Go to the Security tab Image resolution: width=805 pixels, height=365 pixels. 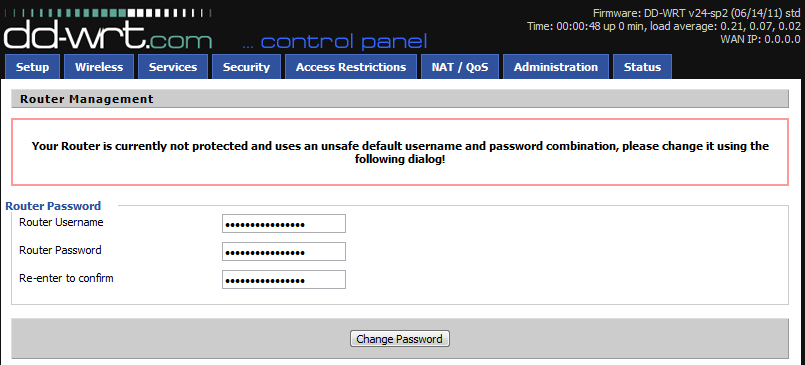(246, 67)
